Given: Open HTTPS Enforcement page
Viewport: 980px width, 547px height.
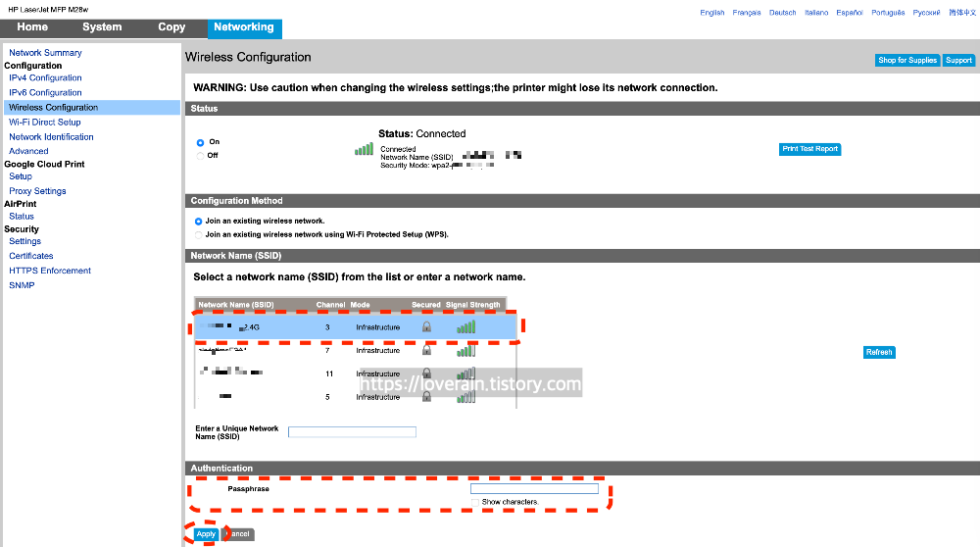Looking at the screenshot, I should (x=50, y=271).
